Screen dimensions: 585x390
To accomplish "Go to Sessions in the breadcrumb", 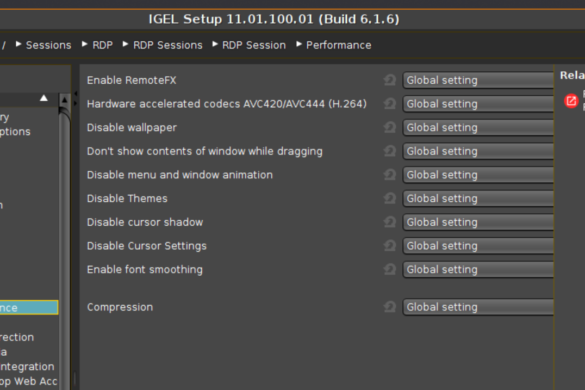I will (x=49, y=45).
